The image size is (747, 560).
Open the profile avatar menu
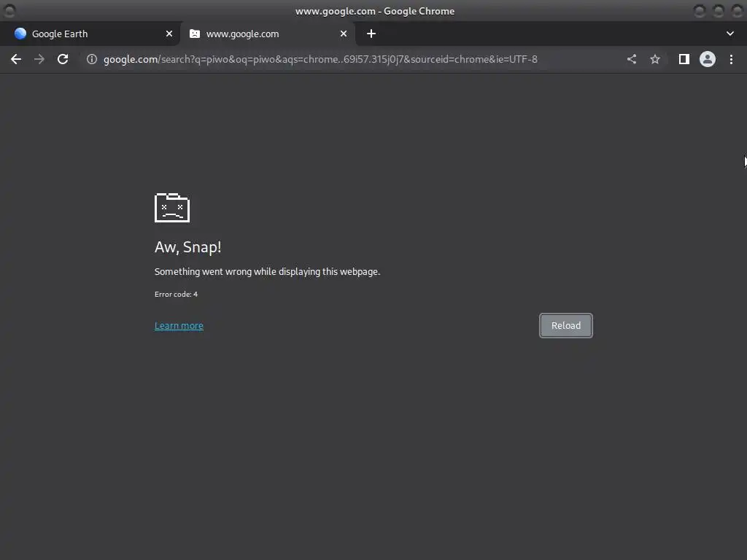708,59
